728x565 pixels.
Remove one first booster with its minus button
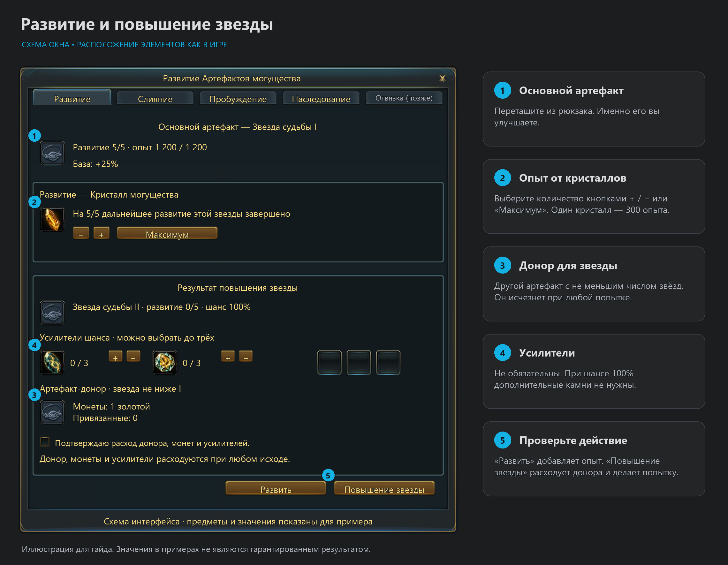click(x=133, y=356)
